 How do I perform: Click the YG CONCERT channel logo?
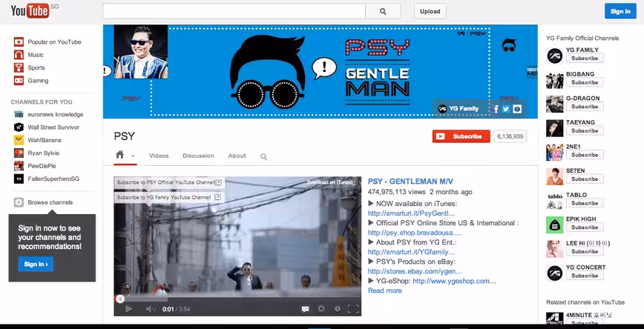(x=555, y=273)
